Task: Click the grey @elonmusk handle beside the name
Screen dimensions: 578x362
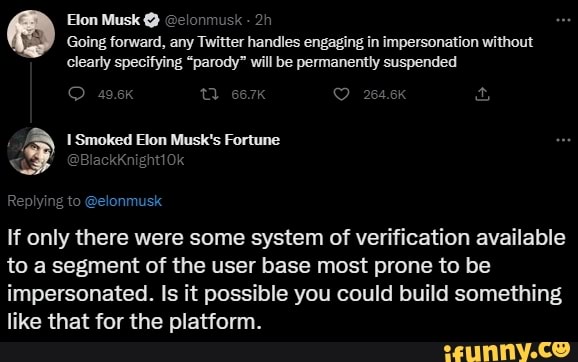Action: click(x=202, y=20)
